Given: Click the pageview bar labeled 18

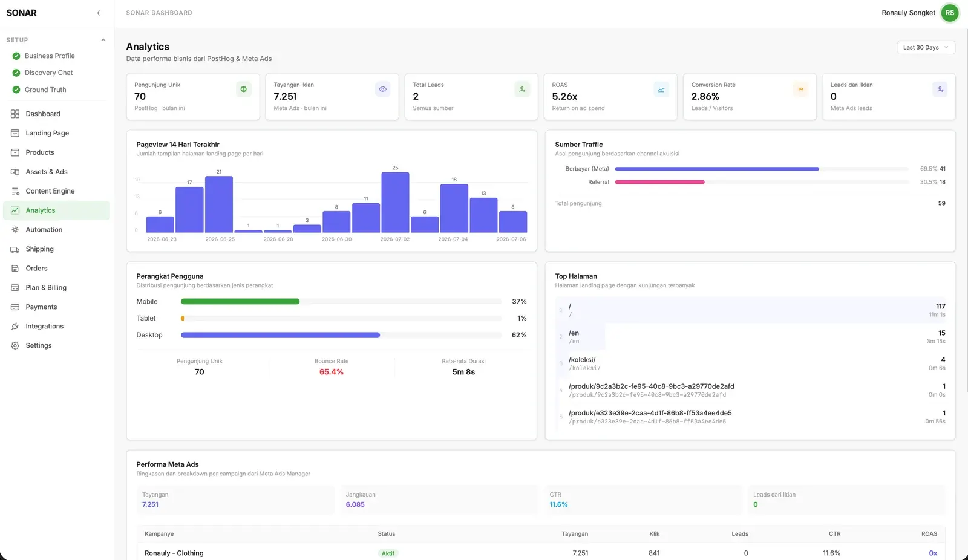Looking at the screenshot, I should [x=454, y=208].
